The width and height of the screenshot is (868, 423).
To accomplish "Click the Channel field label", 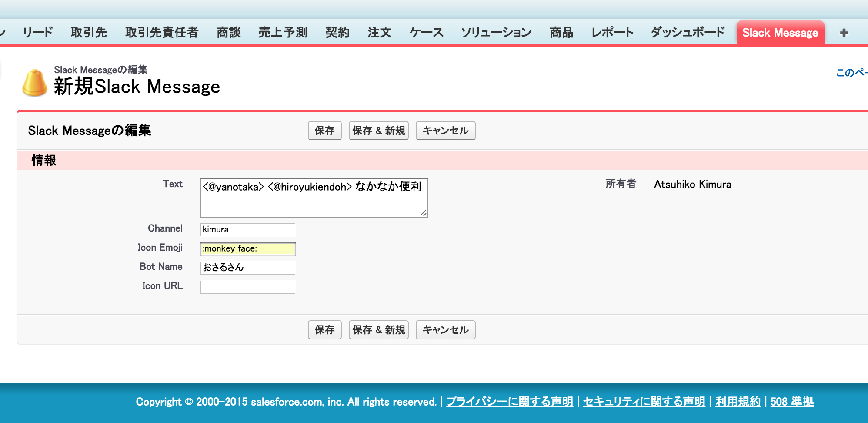I will tap(165, 228).
